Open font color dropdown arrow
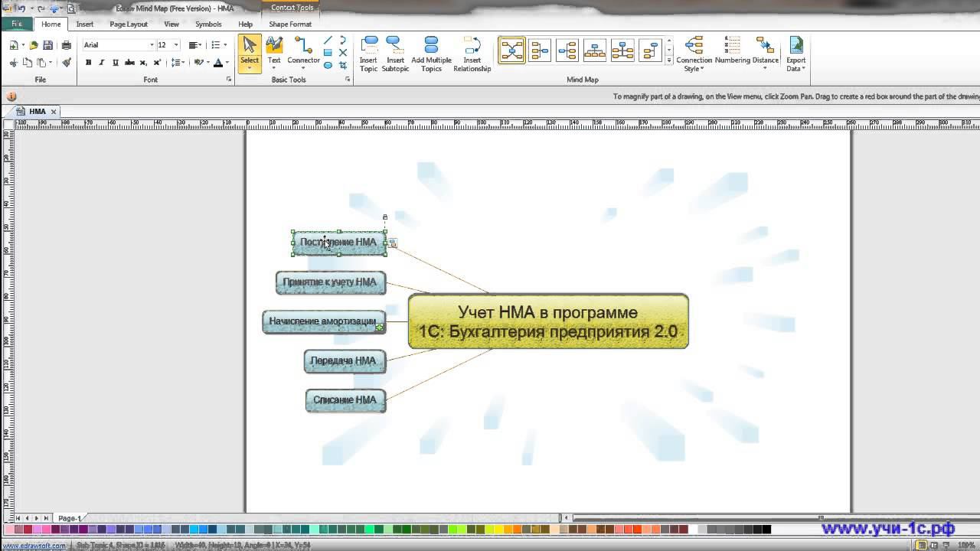This screenshot has height=551, width=980. 227,63
